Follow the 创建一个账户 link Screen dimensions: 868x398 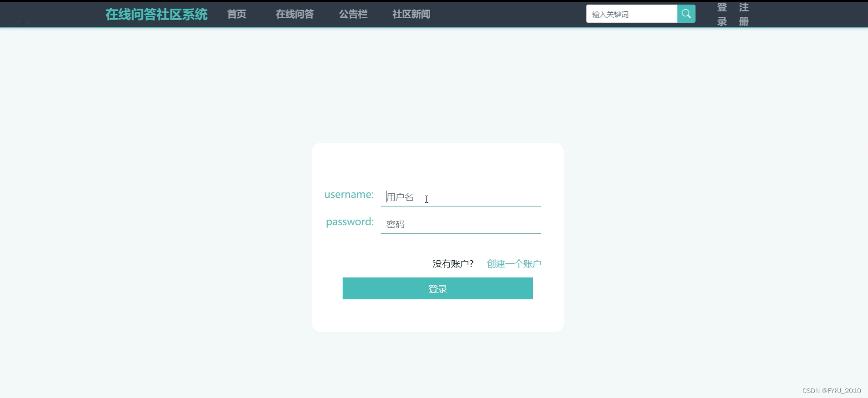[514, 264]
